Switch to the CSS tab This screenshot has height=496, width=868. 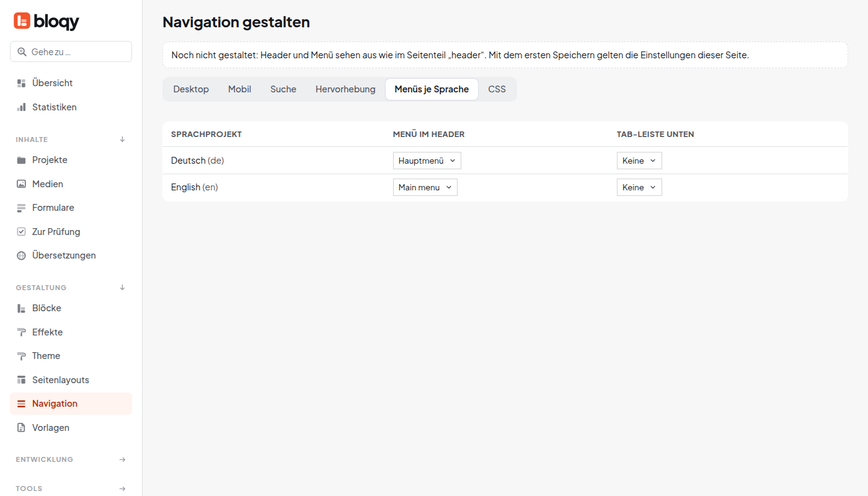pos(497,89)
